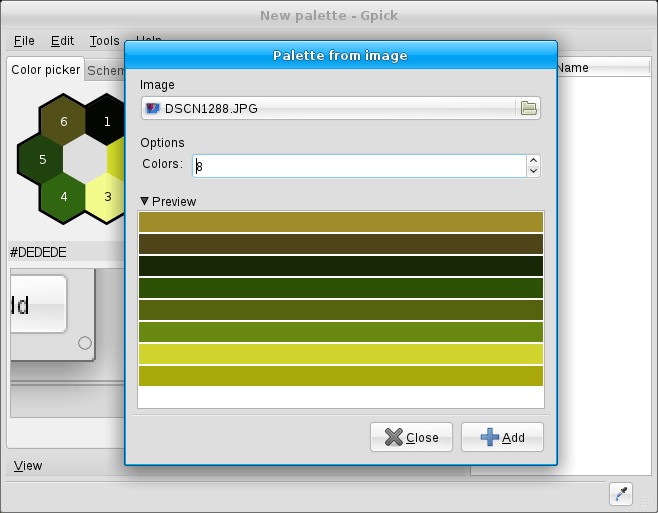
Task: Increase Colors count with up arrow
Action: 533,160
